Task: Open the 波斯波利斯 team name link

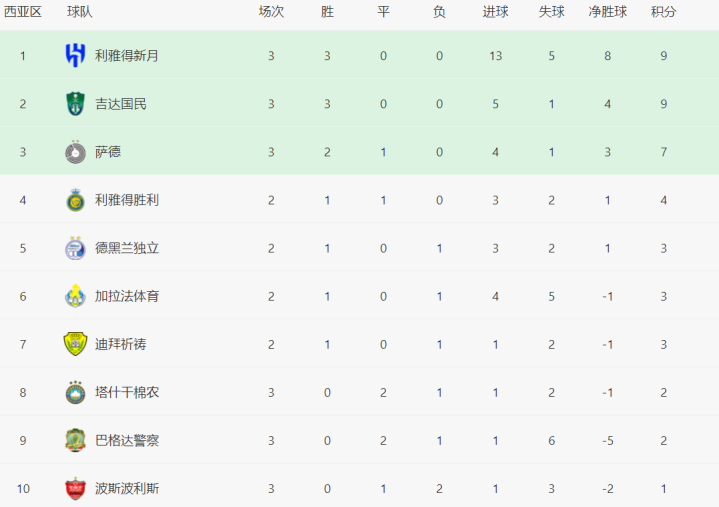Action: [x=127, y=489]
